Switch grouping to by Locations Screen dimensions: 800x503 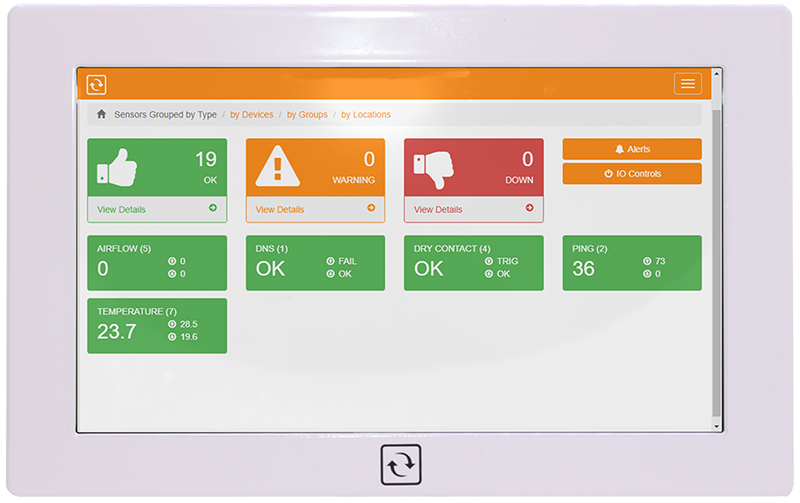[366, 114]
